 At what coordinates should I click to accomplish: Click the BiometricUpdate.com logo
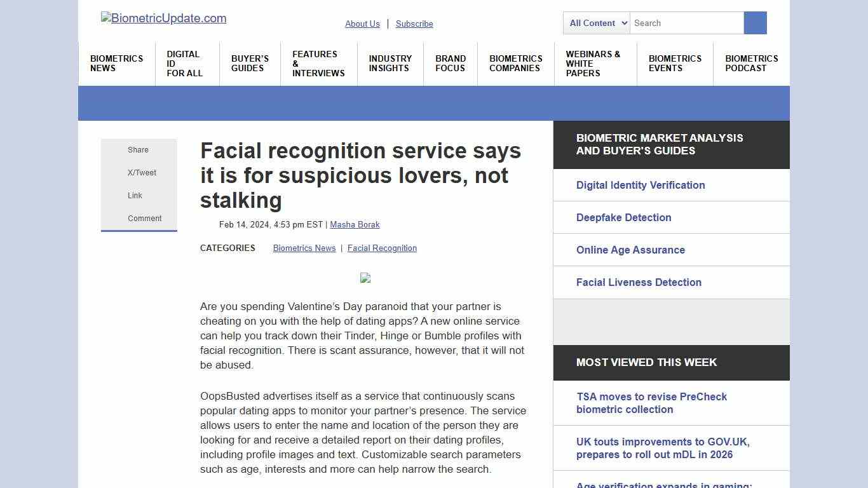tap(163, 18)
